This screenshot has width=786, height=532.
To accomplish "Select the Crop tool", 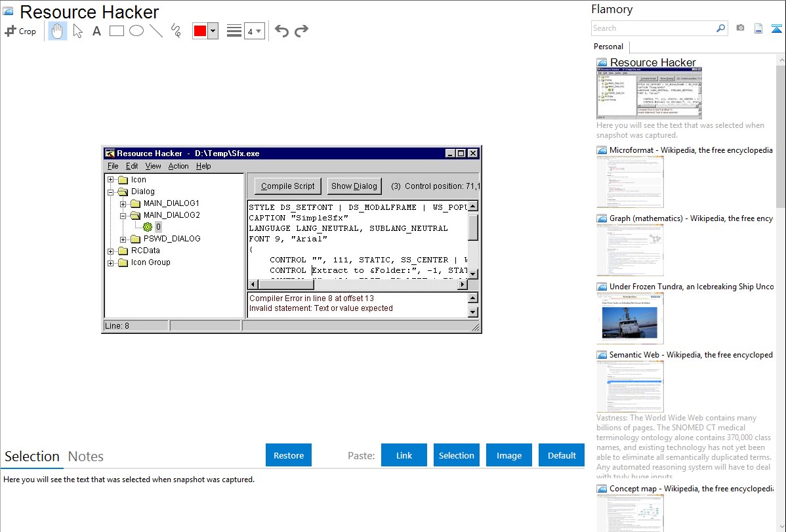I will pyautogui.click(x=20, y=31).
